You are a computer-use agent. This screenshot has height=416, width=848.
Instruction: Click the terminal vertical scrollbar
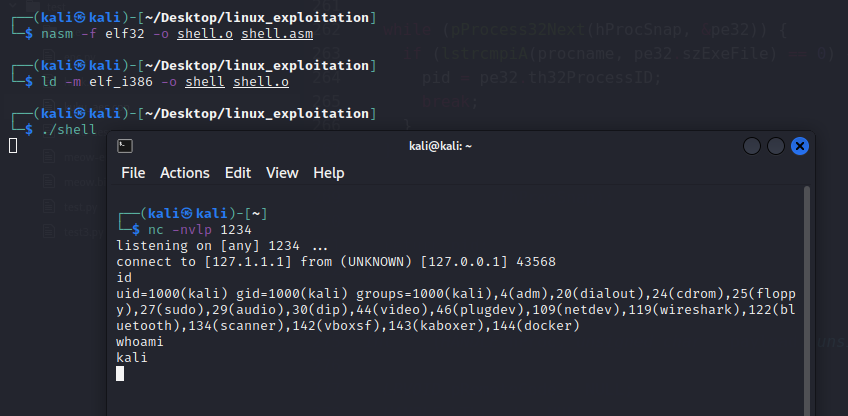(x=807, y=300)
